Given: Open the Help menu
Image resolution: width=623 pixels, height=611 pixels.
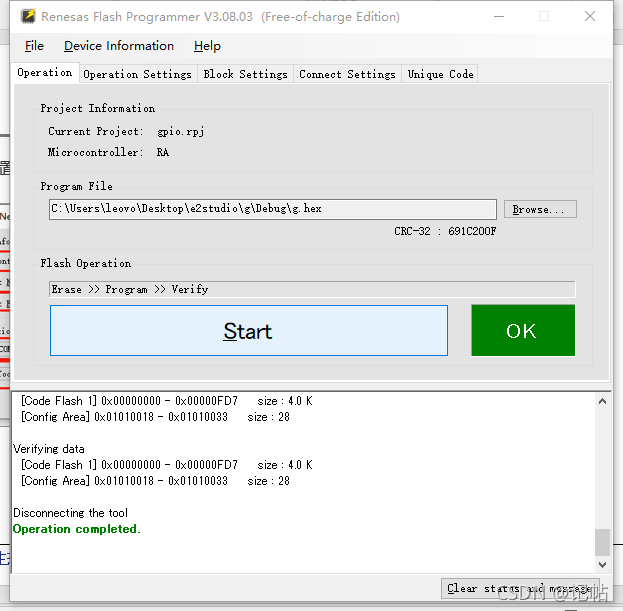Looking at the screenshot, I should pos(207,46).
